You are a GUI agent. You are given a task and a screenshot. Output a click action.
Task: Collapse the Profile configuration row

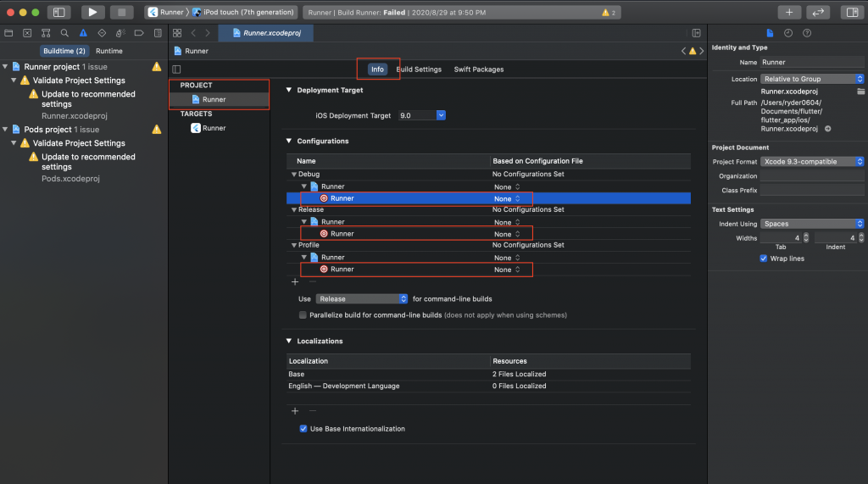[294, 245]
